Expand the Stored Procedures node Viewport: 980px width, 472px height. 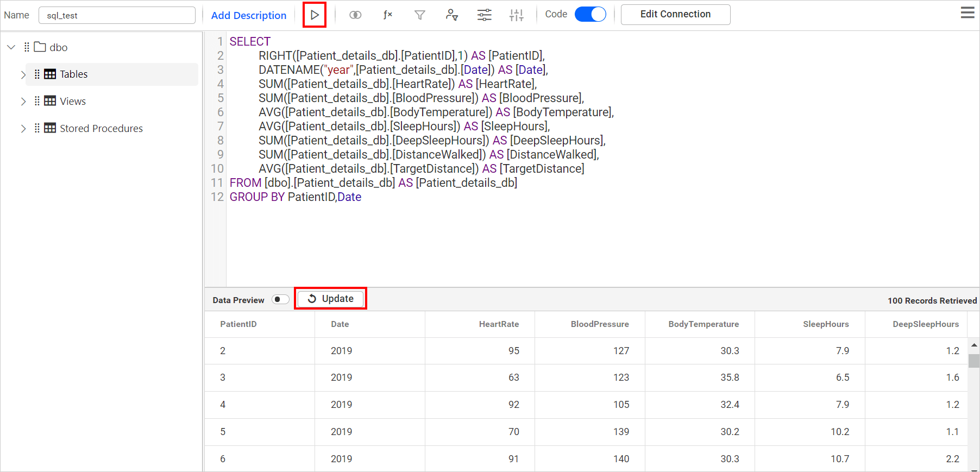click(23, 129)
